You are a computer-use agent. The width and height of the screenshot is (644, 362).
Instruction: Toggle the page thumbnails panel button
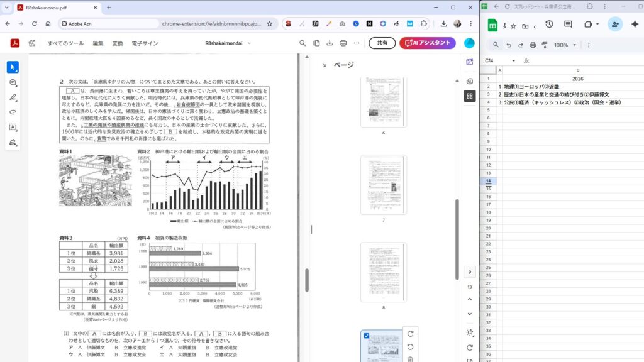coord(469,96)
